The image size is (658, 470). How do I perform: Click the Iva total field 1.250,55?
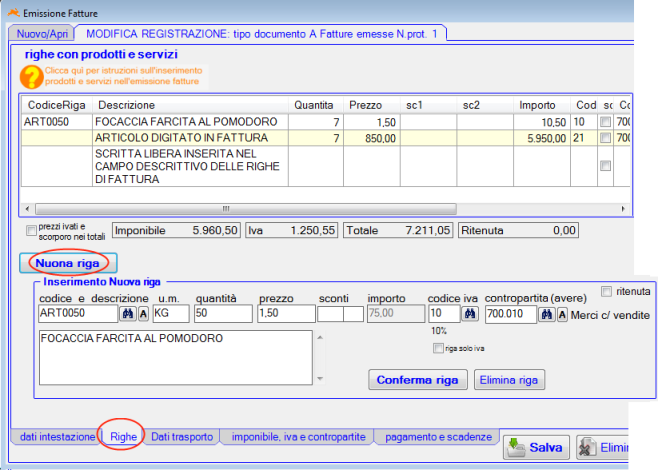point(292,230)
